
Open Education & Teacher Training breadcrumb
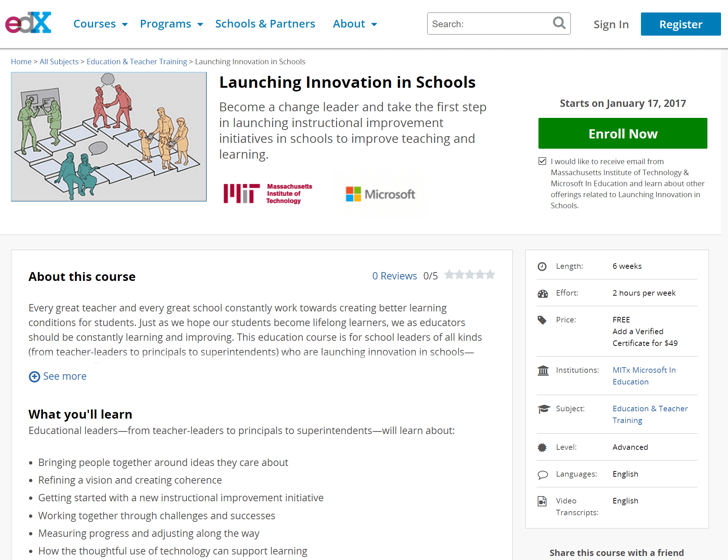[x=137, y=62]
